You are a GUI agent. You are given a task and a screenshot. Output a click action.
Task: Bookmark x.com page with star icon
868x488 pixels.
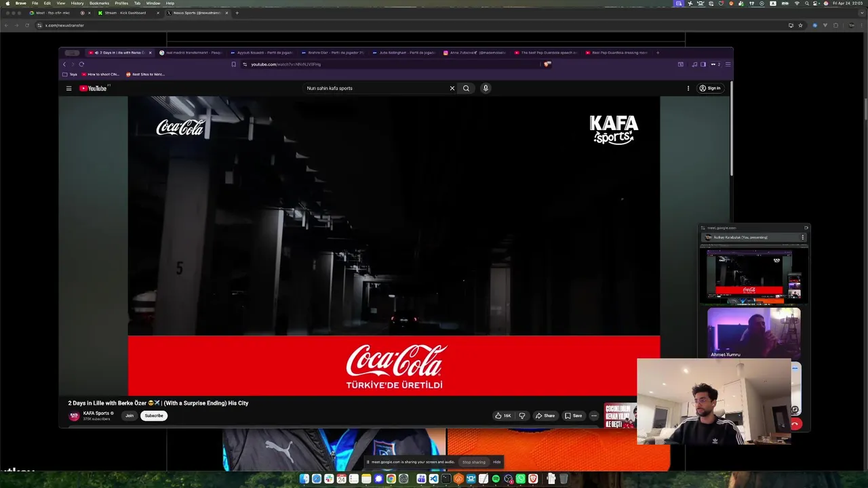point(800,25)
